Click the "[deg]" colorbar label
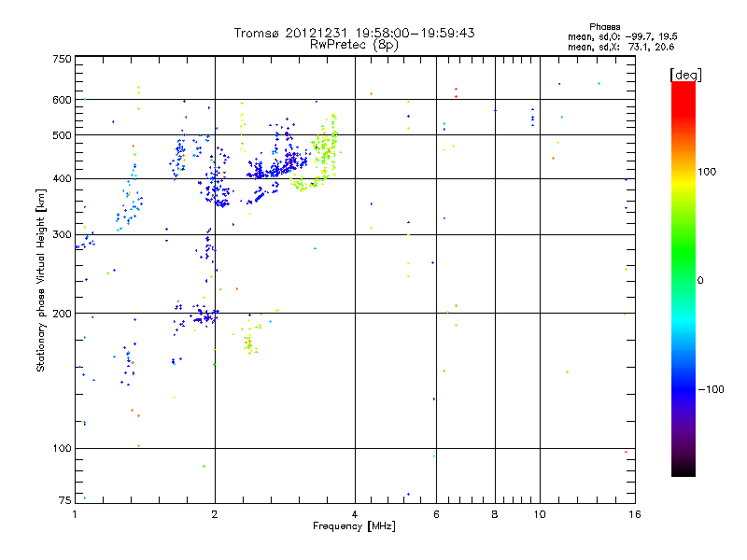This screenshot has height=560, width=747. [x=685, y=75]
